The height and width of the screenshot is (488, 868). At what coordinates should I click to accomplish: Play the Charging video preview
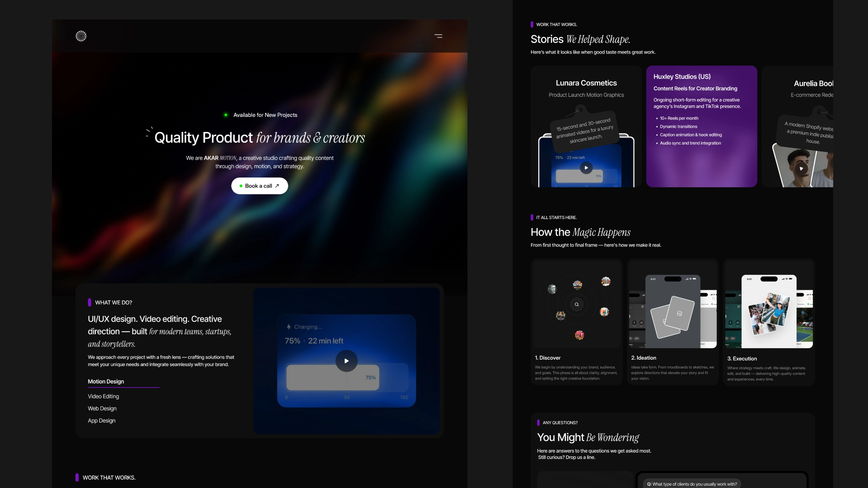click(346, 361)
